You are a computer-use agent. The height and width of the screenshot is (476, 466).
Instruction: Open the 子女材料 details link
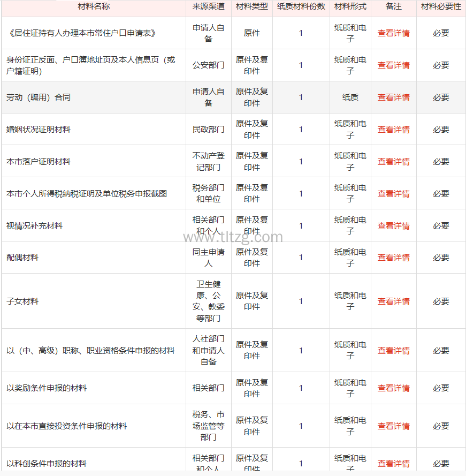(x=393, y=301)
